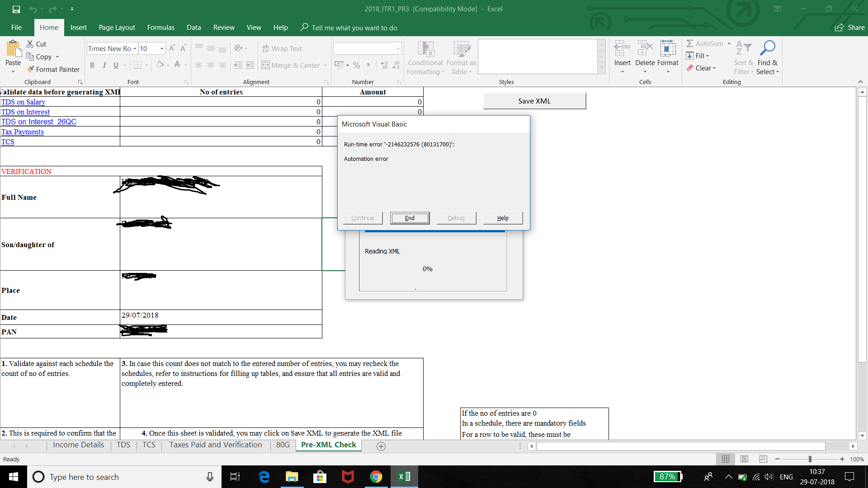Toggle Bold formatting button
Viewport: 868px width, 488px height.
[x=92, y=65]
